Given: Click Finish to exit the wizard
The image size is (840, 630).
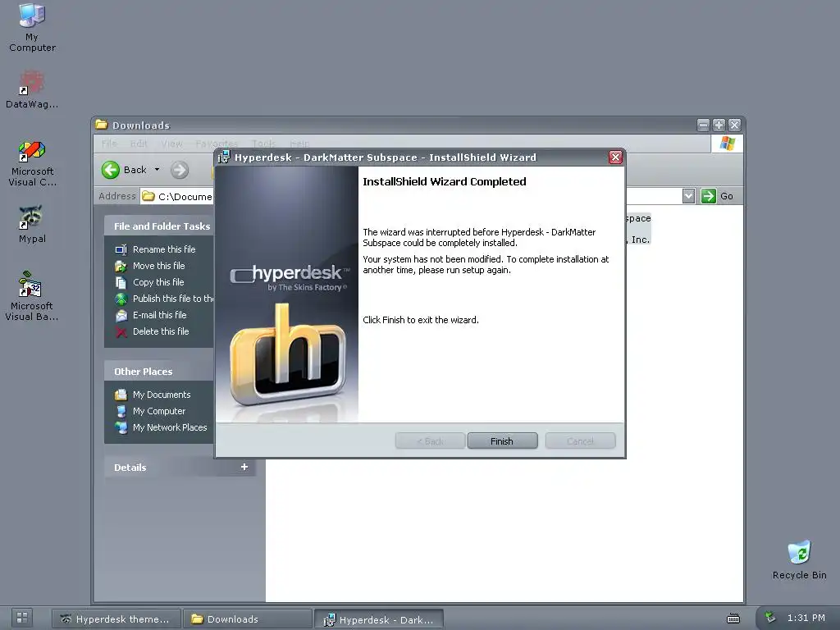Looking at the screenshot, I should click(x=502, y=441).
